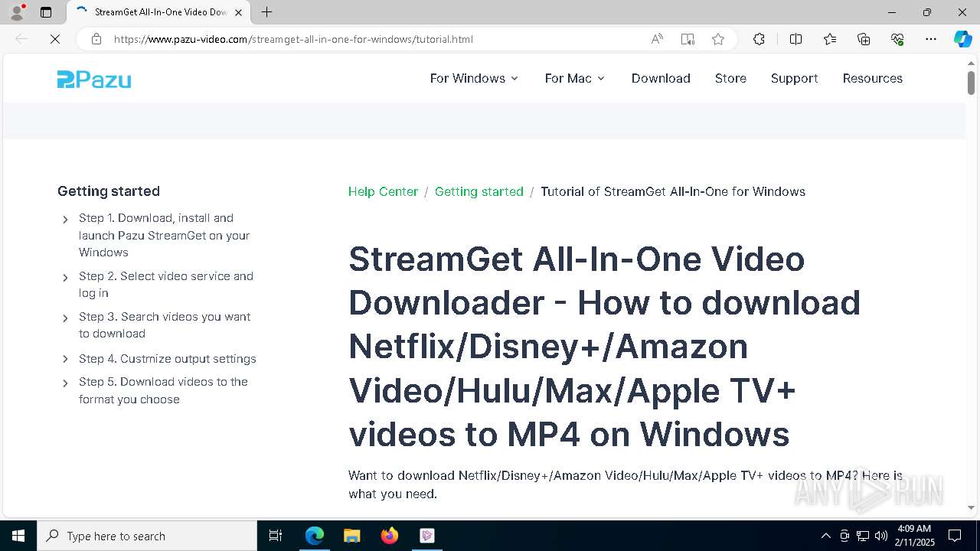Open the tab actions menu icon
The height and width of the screenshot is (551, 980).
[46, 12]
